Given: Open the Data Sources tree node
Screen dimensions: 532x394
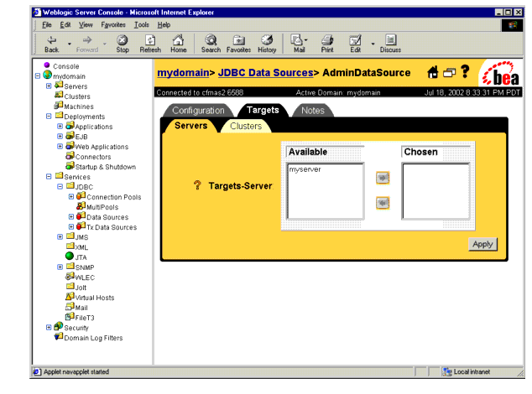Looking at the screenshot, I should coord(107,217).
